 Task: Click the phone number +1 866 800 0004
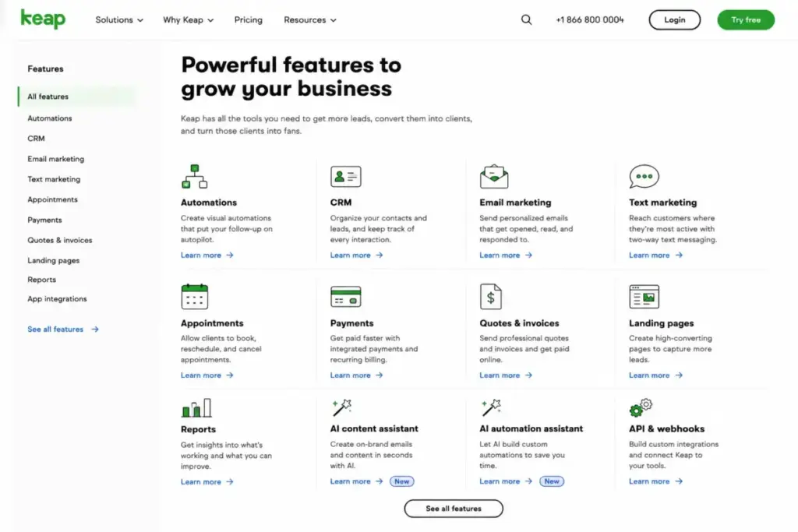pos(590,19)
